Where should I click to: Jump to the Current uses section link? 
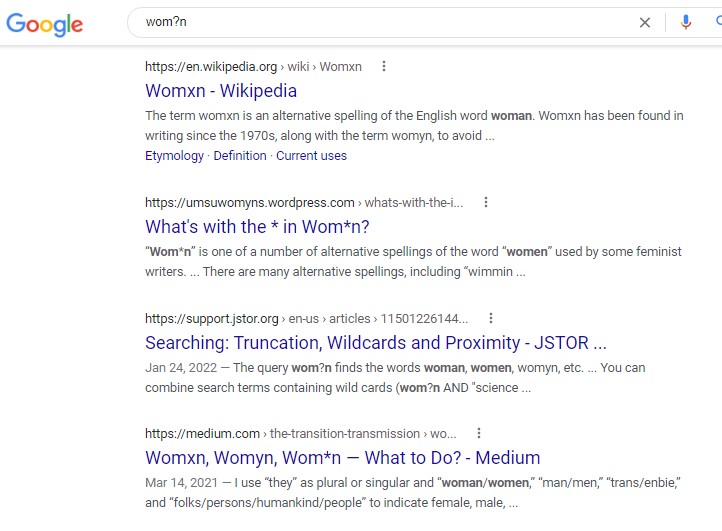click(x=312, y=156)
